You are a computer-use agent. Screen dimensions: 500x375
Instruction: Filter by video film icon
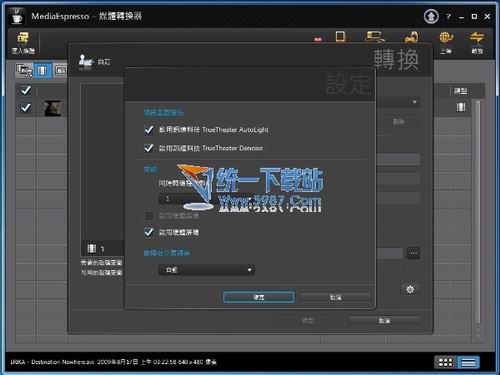(x=42, y=70)
